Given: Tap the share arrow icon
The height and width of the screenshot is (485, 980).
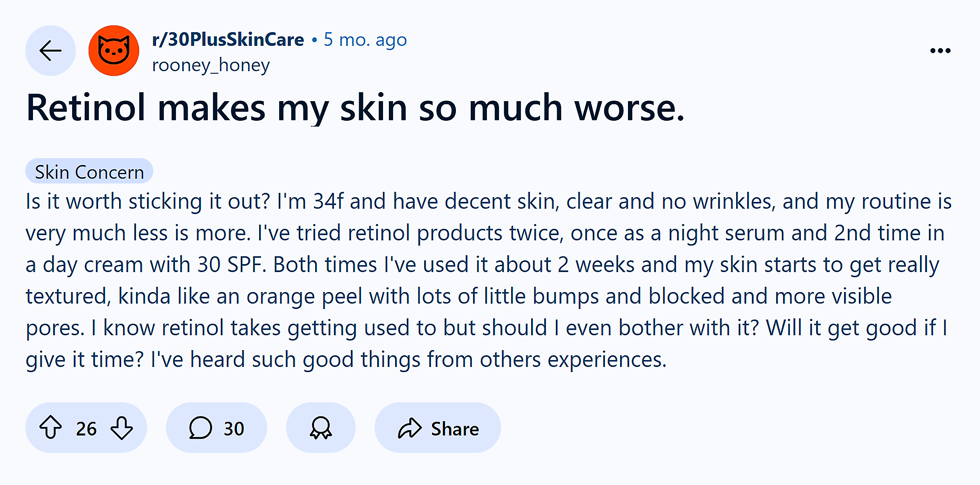Looking at the screenshot, I should 409,427.
